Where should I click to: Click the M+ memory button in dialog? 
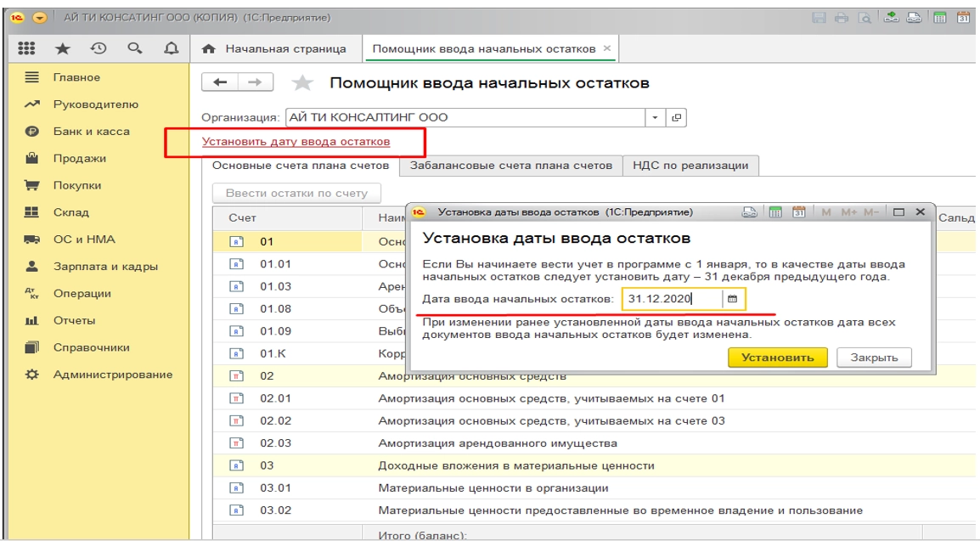[848, 212]
